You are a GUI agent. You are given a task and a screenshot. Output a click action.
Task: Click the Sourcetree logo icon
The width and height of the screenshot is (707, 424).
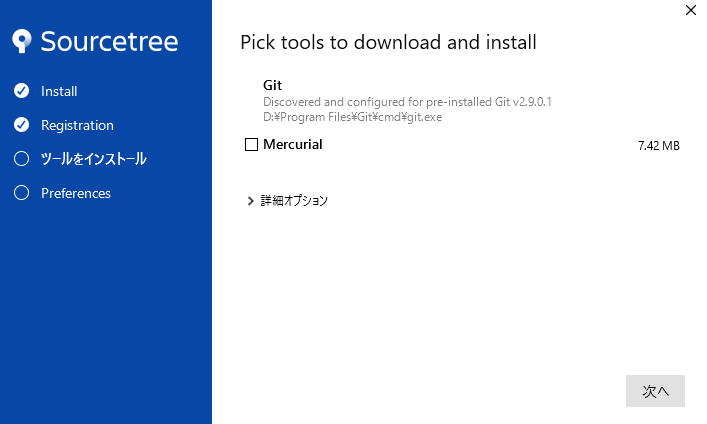point(23,41)
